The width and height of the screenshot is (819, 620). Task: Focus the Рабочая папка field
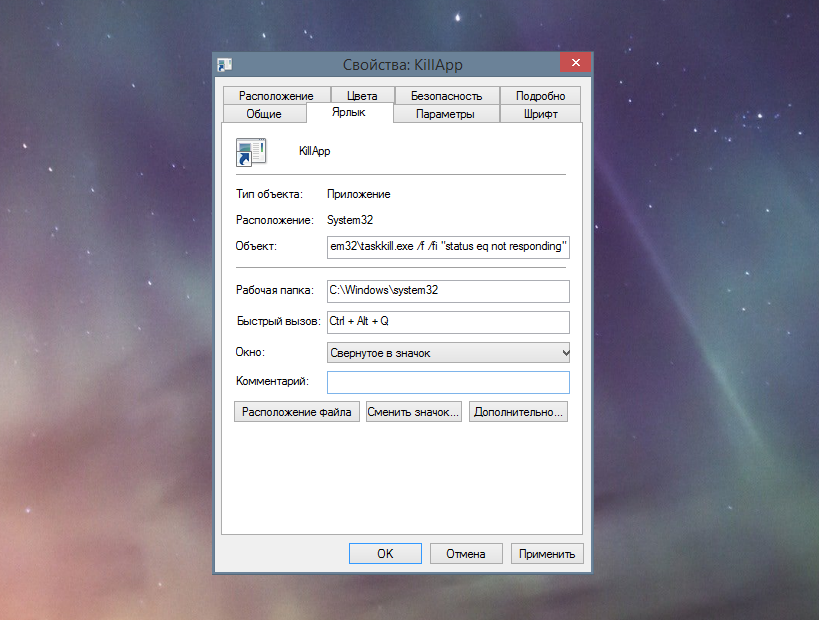[448, 291]
